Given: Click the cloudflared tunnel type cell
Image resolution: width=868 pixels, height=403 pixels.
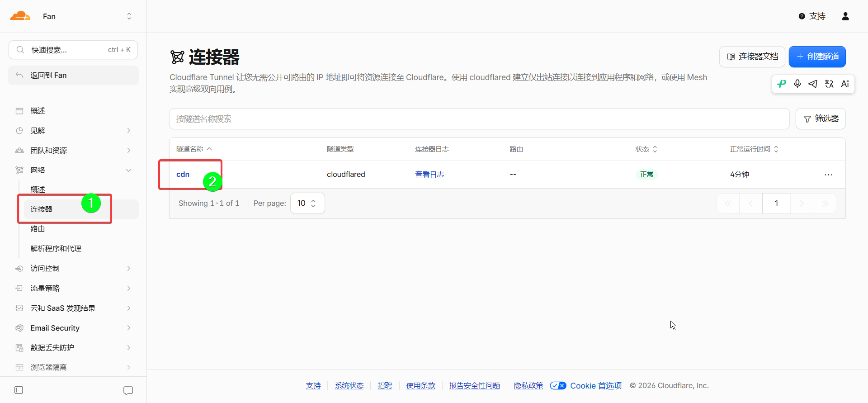Looking at the screenshot, I should [346, 175].
